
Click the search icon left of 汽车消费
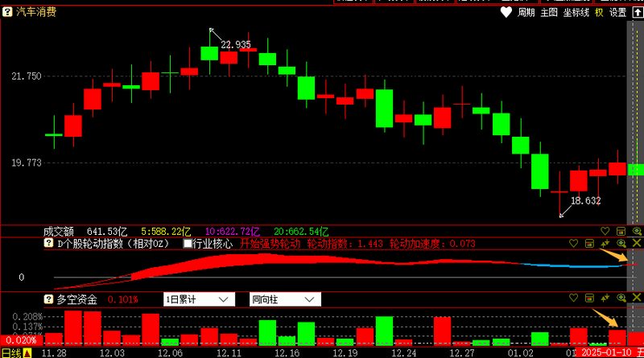click(x=8, y=12)
